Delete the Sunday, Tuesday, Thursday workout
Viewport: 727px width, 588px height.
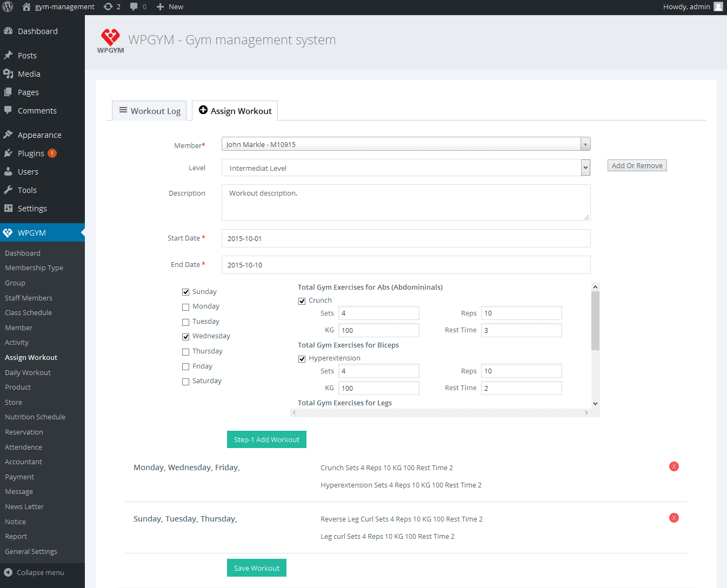tap(674, 518)
